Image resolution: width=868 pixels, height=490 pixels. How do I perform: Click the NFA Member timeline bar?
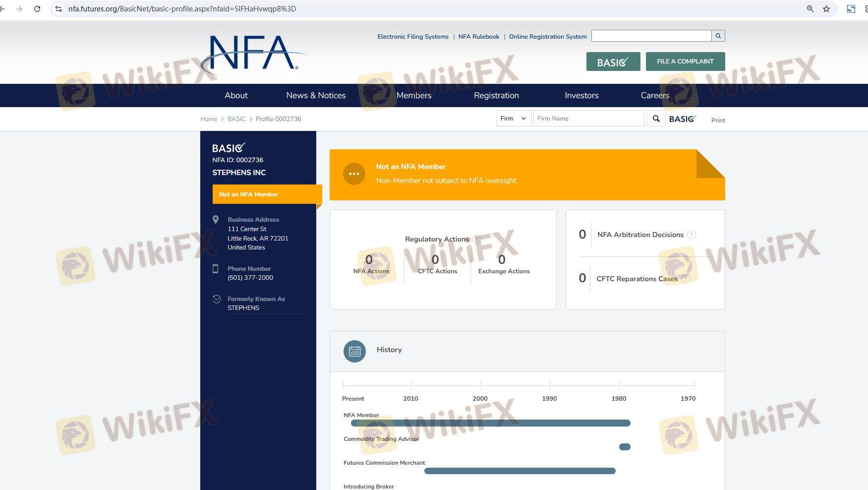[490, 423]
